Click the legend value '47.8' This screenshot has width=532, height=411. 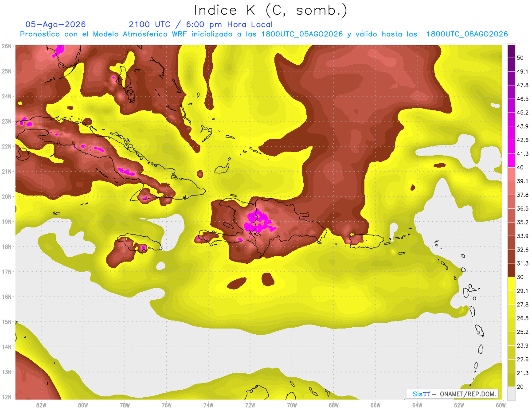(523, 85)
